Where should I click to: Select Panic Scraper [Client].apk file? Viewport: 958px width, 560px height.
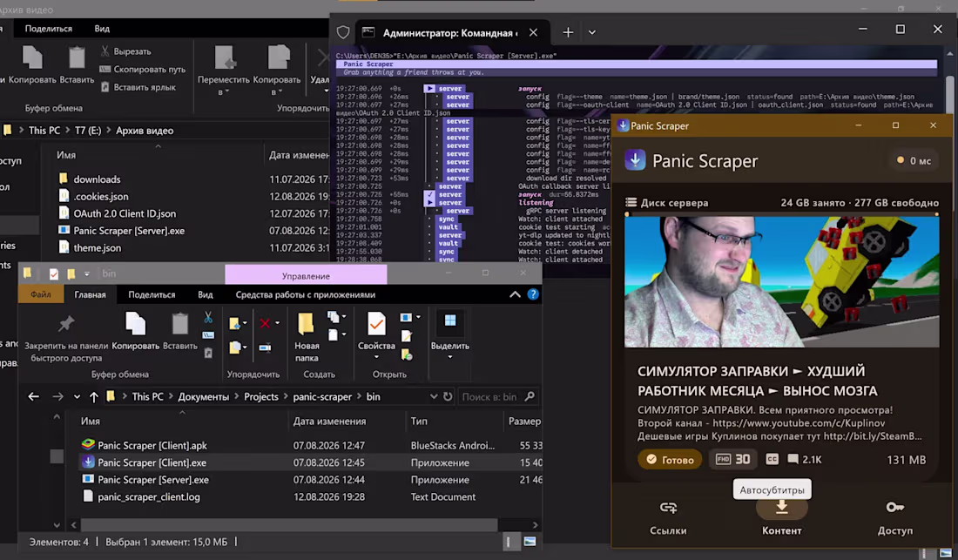(x=152, y=446)
